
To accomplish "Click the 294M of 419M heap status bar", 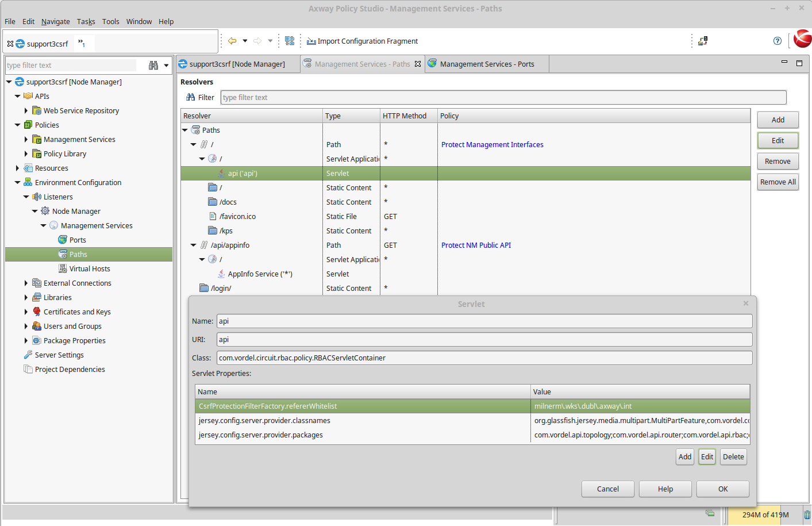I will pos(765,515).
